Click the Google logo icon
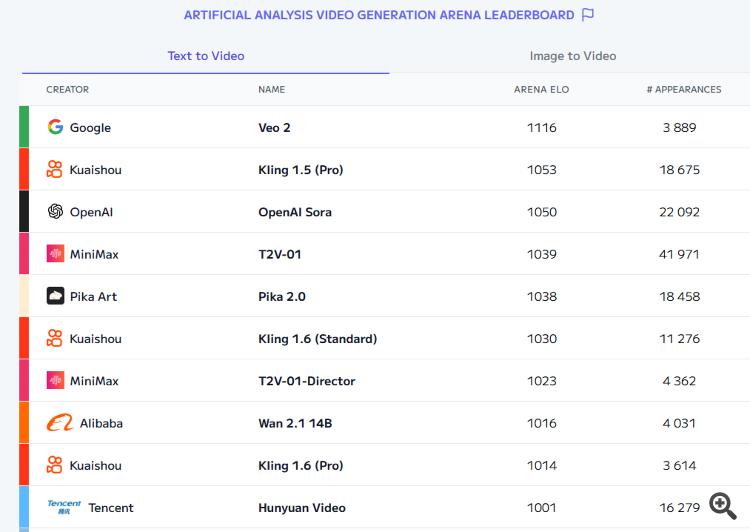750x532 pixels. [x=55, y=127]
